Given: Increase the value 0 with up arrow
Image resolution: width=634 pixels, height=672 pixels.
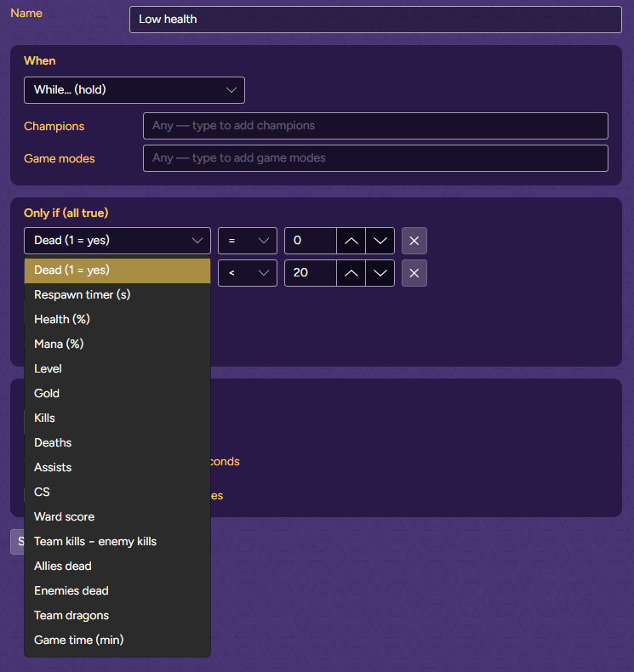Looking at the screenshot, I should (x=351, y=241).
